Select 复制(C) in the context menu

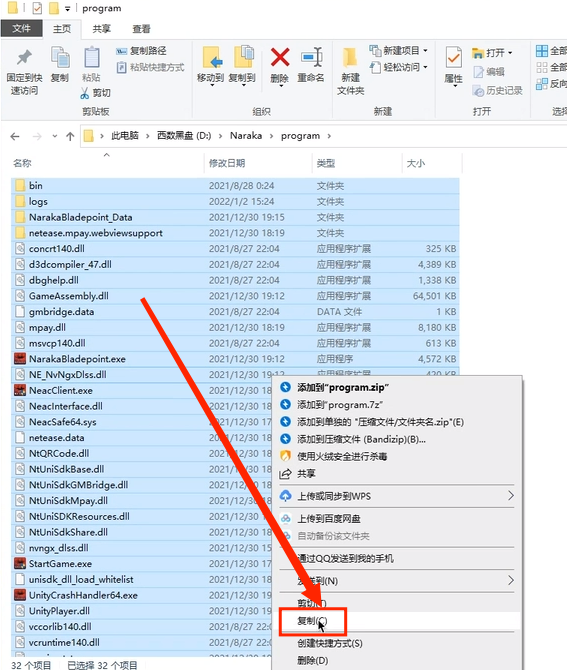(312, 621)
